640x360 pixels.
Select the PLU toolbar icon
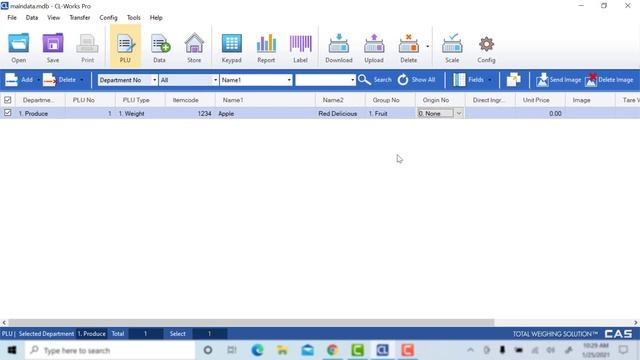tap(125, 47)
